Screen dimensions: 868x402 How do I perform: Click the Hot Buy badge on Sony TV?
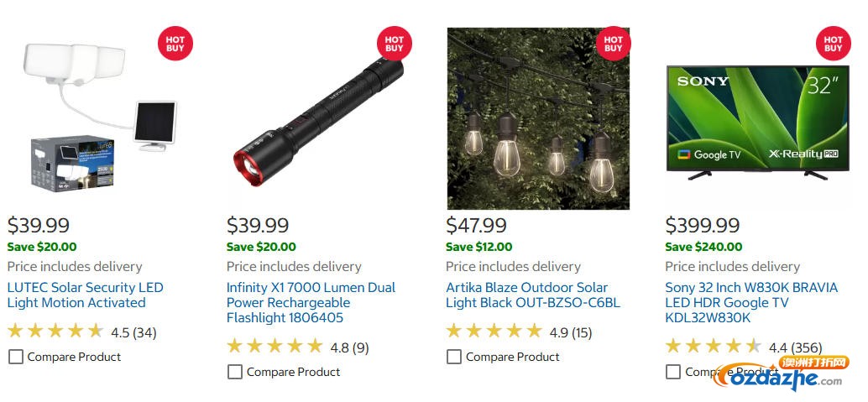[x=833, y=44]
